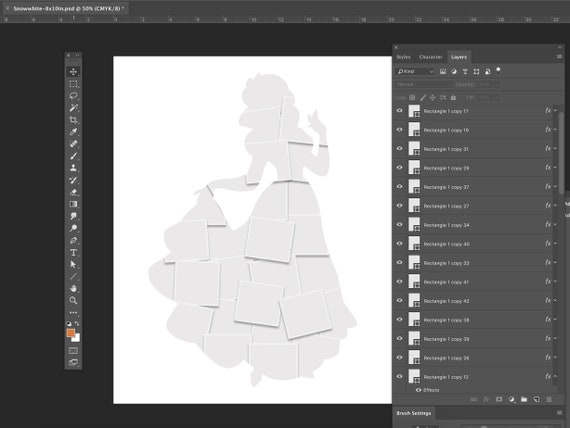Toggle Quick Mask mode in toolbar

(73, 351)
